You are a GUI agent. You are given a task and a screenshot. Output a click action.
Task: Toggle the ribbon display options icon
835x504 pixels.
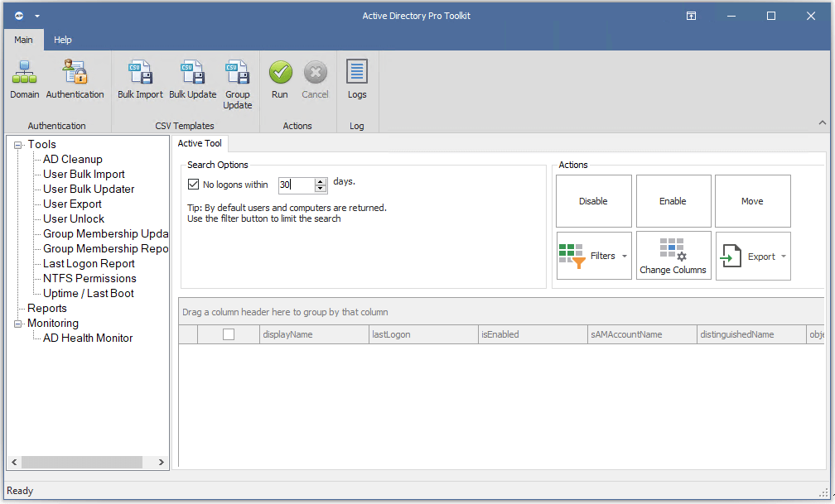coord(691,16)
